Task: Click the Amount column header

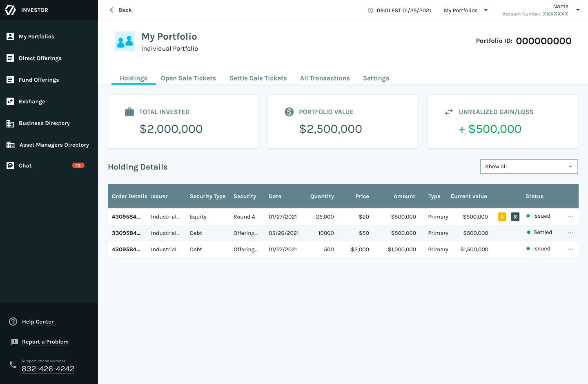Action: tap(404, 196)
